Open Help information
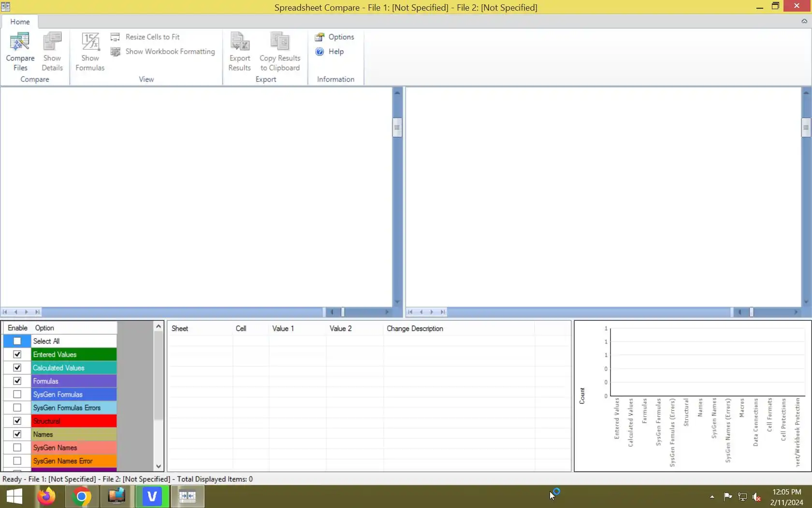The height and width of the screenshot is (508, 812). coord(330,51)
